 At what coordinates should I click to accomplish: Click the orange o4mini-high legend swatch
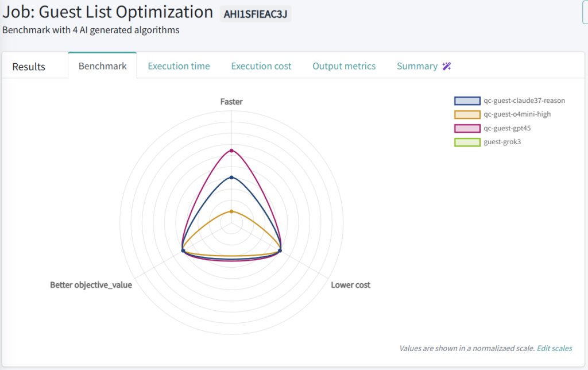(x=466, y=114)
